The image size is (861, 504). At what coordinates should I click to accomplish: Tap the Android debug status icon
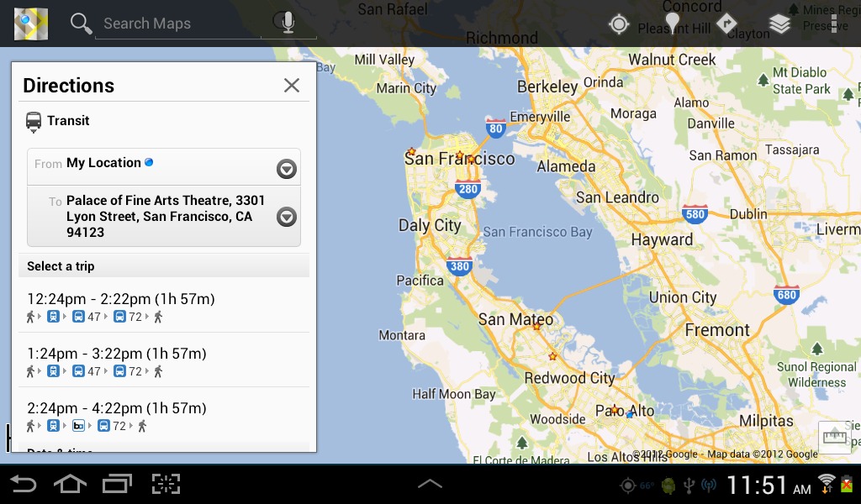tap(668, 486)
